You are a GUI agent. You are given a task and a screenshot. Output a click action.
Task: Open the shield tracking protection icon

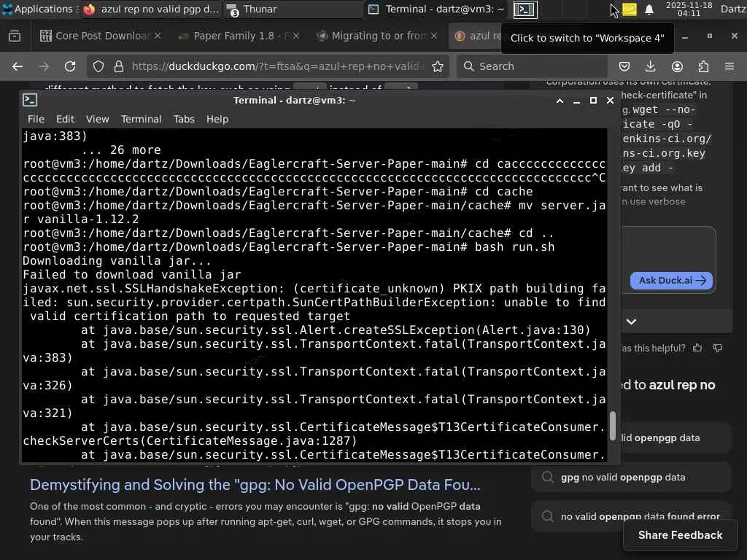coord(98,66)
